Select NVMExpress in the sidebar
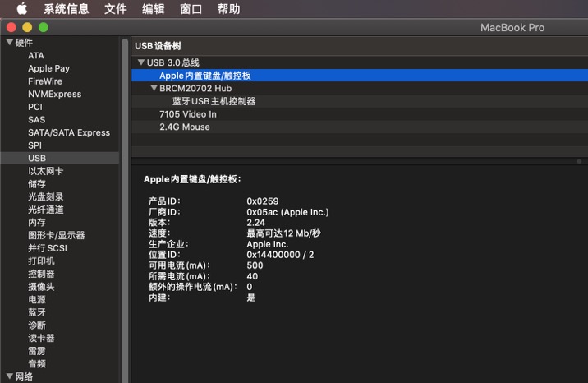This screenshot has height=383, width=588. click(55, 94)
